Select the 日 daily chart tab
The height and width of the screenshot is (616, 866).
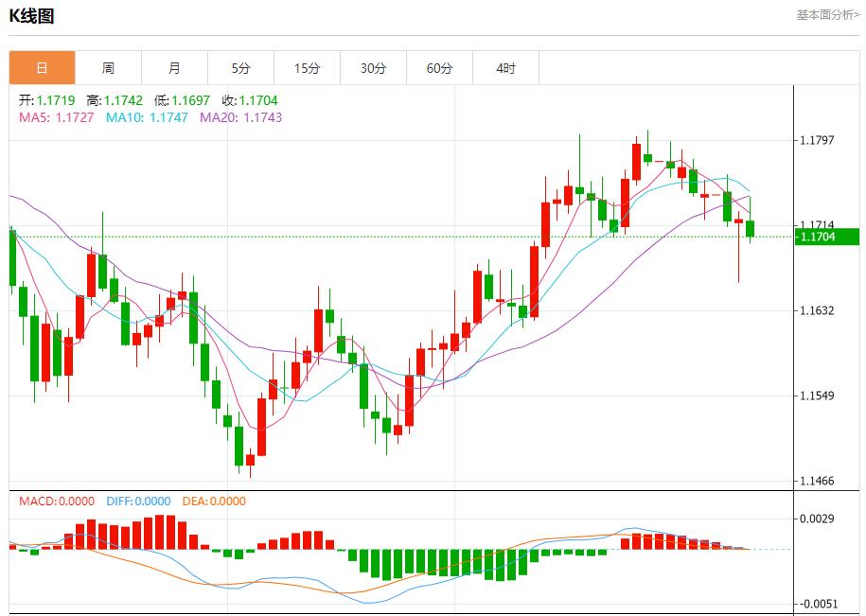(x=42, y=68)
